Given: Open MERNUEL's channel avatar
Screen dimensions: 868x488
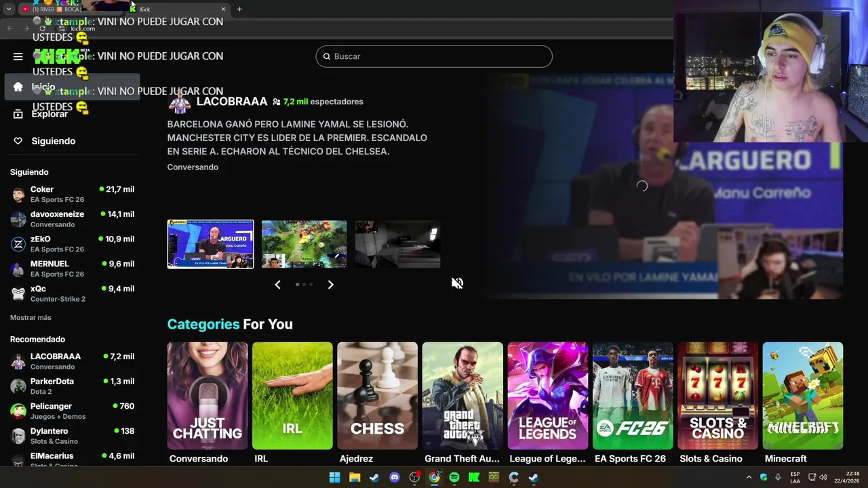Looking at the screenshot, I should 18,269.
